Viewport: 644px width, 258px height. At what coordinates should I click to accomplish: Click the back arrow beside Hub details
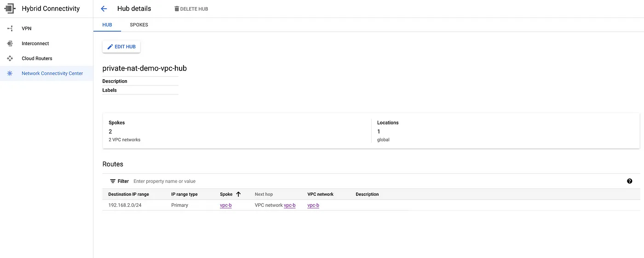point(104,9)
